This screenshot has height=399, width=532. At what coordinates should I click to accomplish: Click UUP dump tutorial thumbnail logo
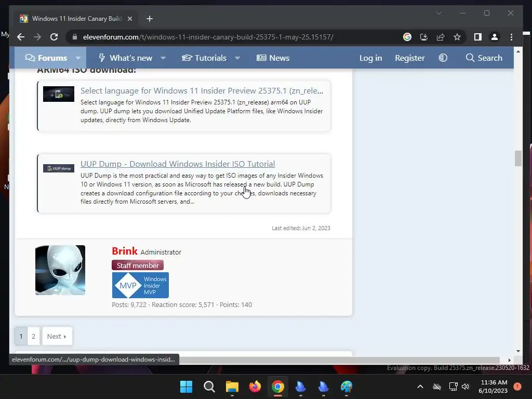click(58, 168)
